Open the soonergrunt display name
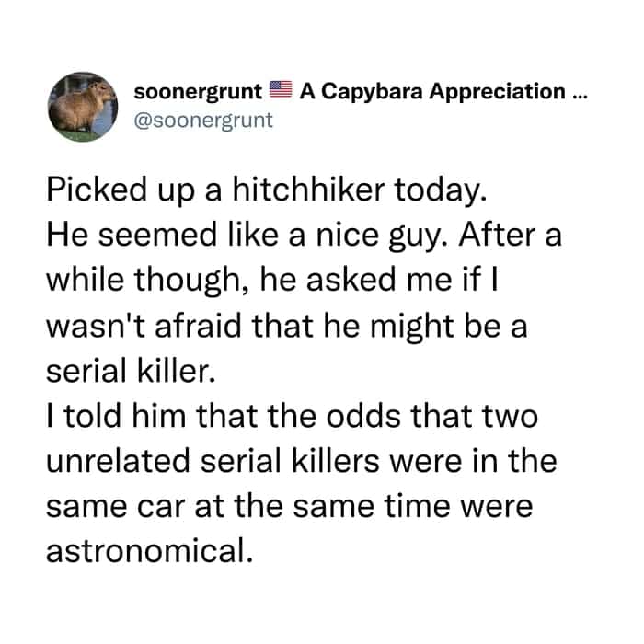 coord(198,92)
